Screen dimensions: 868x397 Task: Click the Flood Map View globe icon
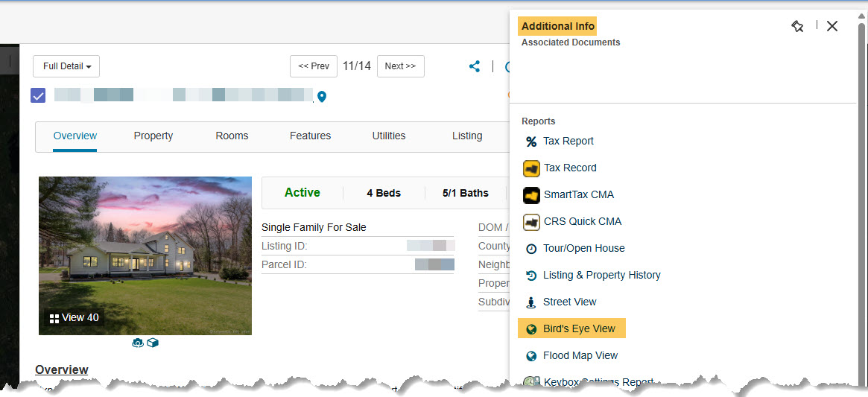coord(531,356)
